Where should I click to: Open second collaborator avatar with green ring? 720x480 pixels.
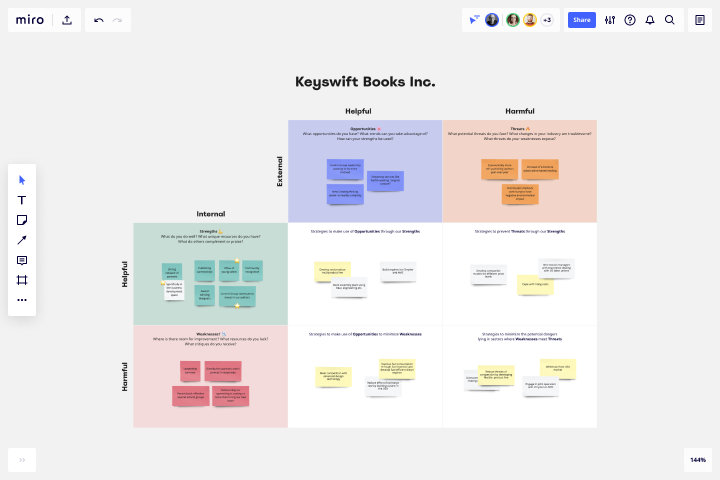(513, 20)
